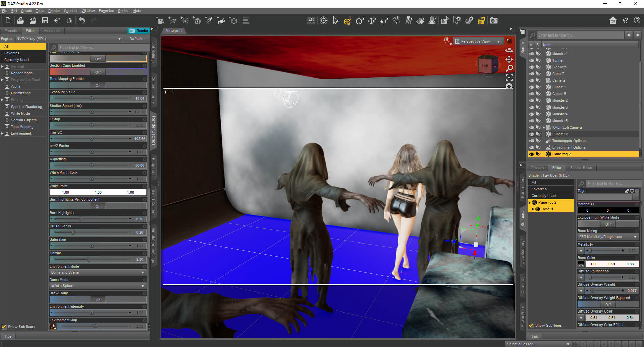Click the Exposure Value slider
644x347 pixels.
pyautogui.click(x=91, y=98)
